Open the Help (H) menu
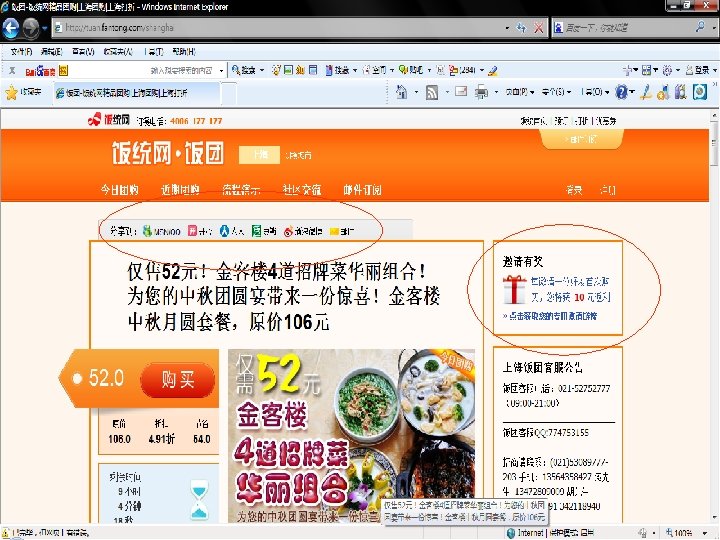Image resolution: width=720 pixels, height=540 pixels. click(184, 51)
